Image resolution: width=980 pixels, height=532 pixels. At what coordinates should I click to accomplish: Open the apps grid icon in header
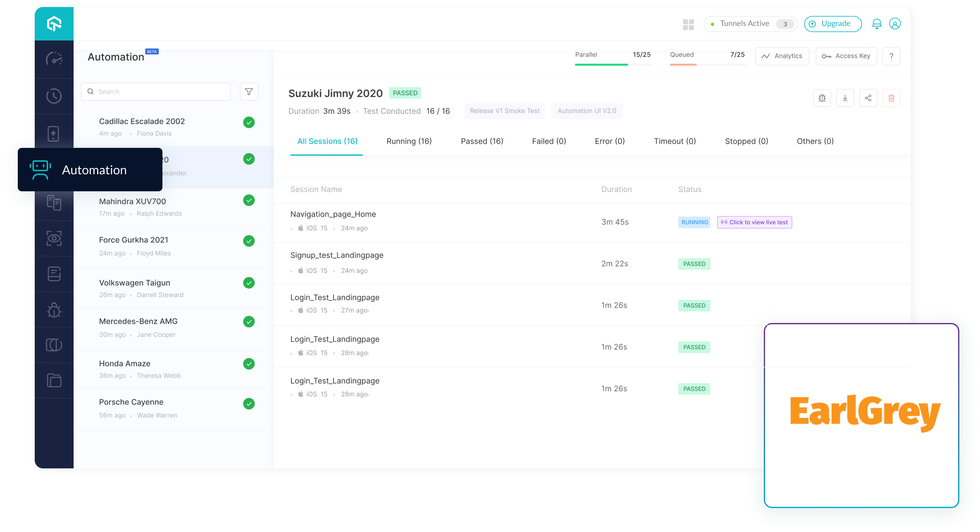tap(688, 24)
